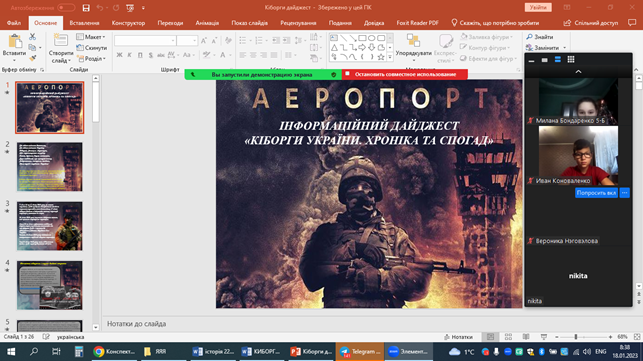Create a new slide with Створити слайд
The image size is (643, 361).
(x=61, y=48)
